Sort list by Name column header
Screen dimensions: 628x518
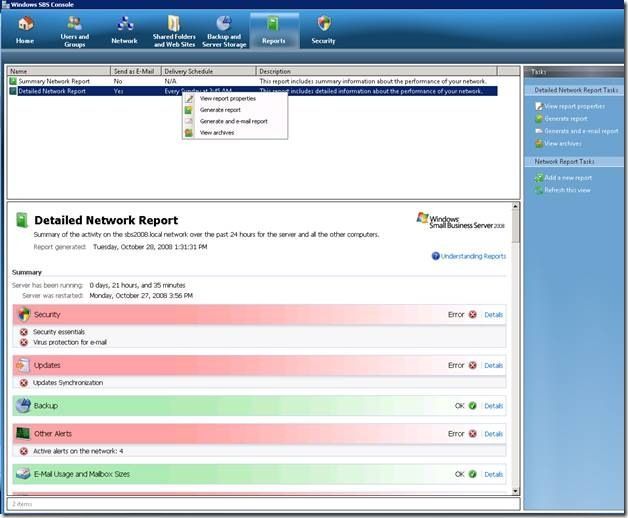coord(59,71)
